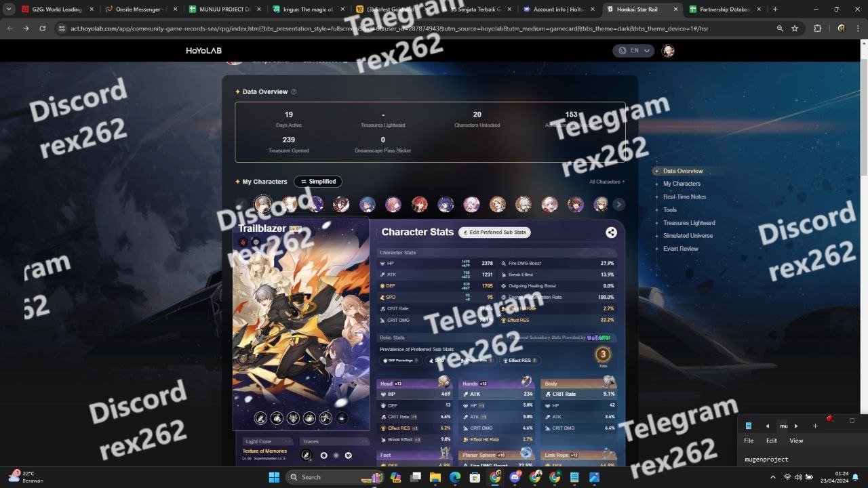Click the Texture of Memories light cone name

(x=264, y=451)
